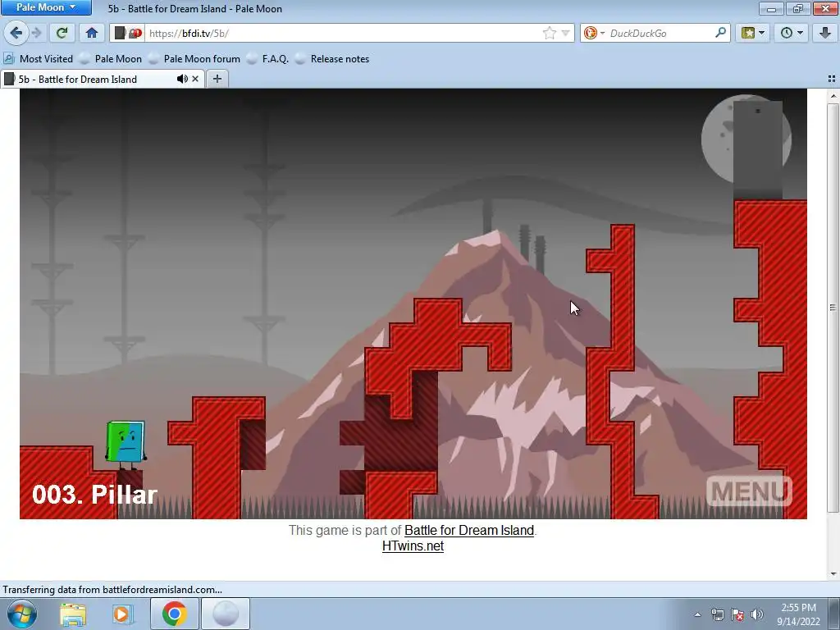Open the search engine selector dropdown arrow
Screen dimensions: 840x630
tap(602, 33)
